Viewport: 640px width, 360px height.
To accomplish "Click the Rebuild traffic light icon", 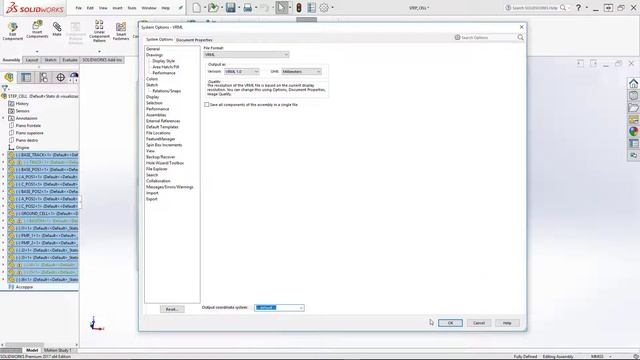I will tap(299, 8).
